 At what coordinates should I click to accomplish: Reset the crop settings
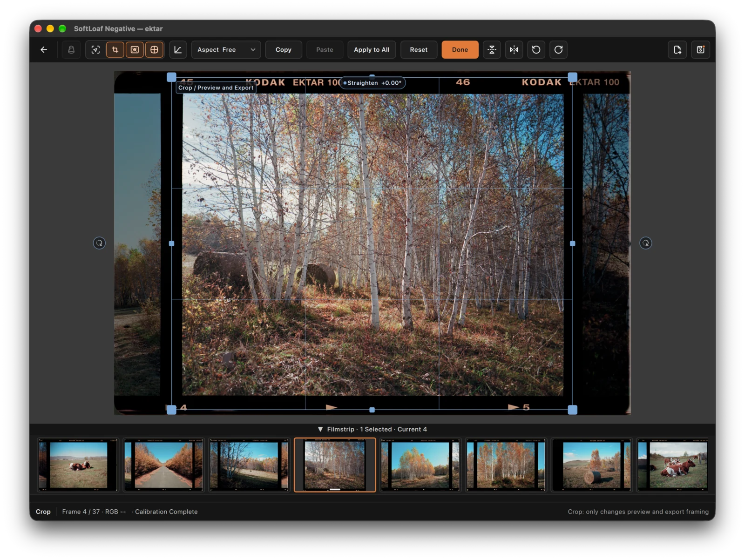coord(419,50)
